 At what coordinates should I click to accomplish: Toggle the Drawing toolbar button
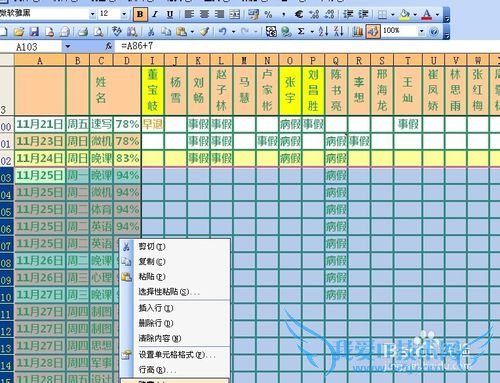coord(373,32)
